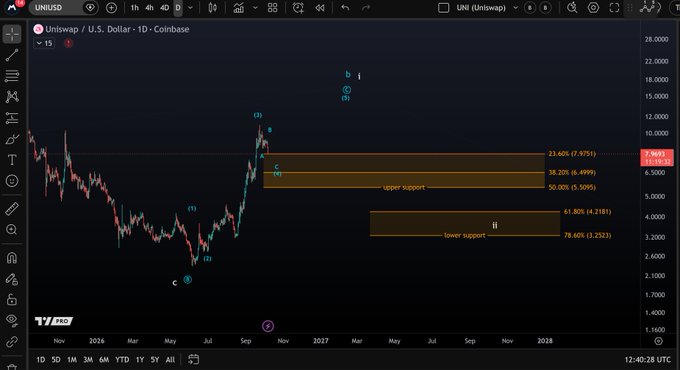680x370 pixels.
Task: Set date range to 1M
Action: pyautogui.click(x=72, y=360)
